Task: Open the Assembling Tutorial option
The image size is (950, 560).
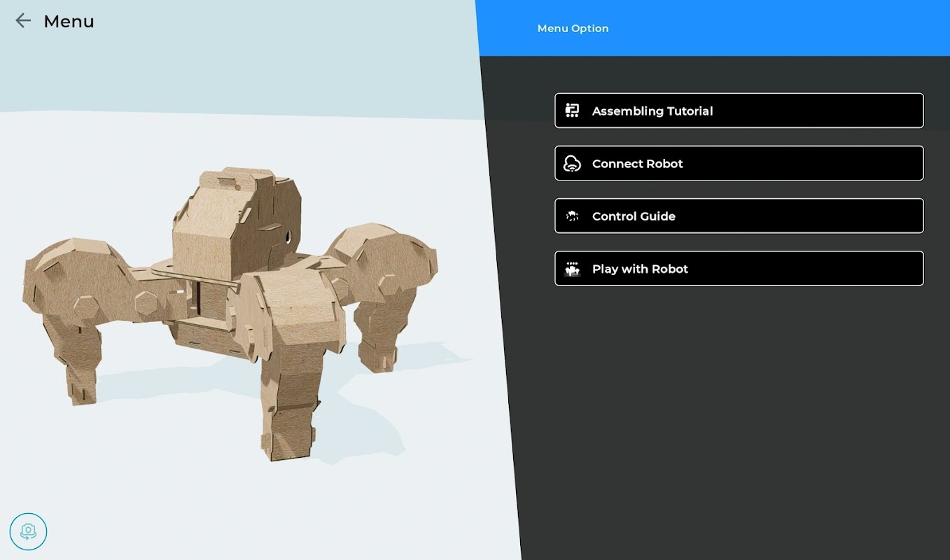Action: coord(739,111)
